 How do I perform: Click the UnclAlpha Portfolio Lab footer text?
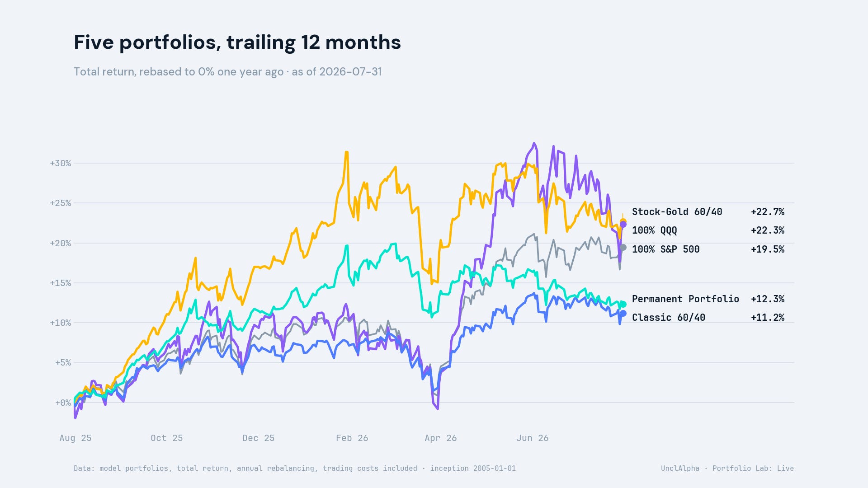(x=727, y=468)
